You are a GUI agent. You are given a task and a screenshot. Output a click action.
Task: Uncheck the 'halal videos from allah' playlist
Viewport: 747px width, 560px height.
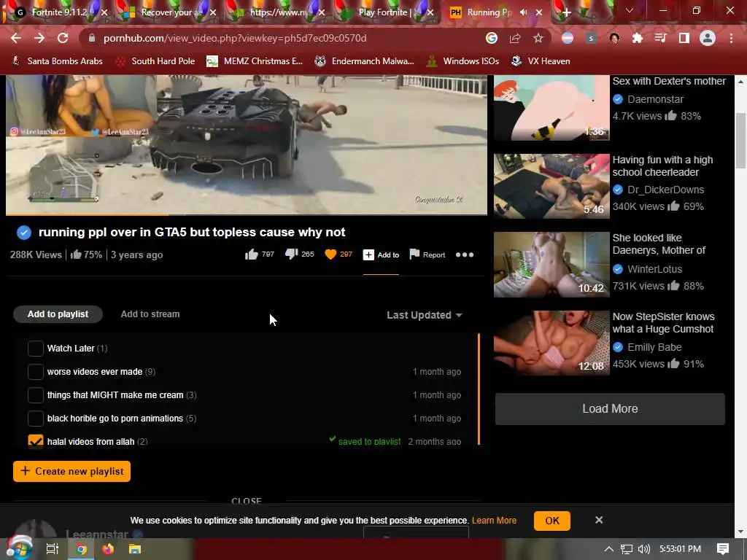(36, 441)
